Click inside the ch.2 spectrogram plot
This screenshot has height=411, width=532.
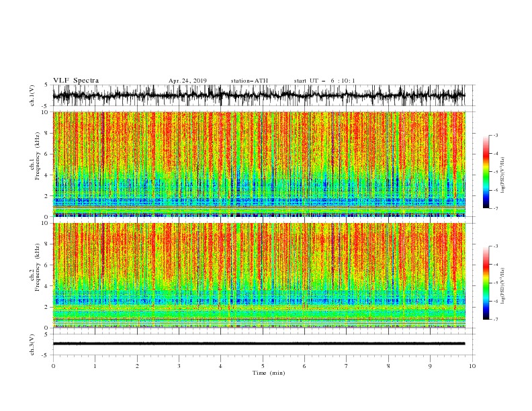(259, 275)
